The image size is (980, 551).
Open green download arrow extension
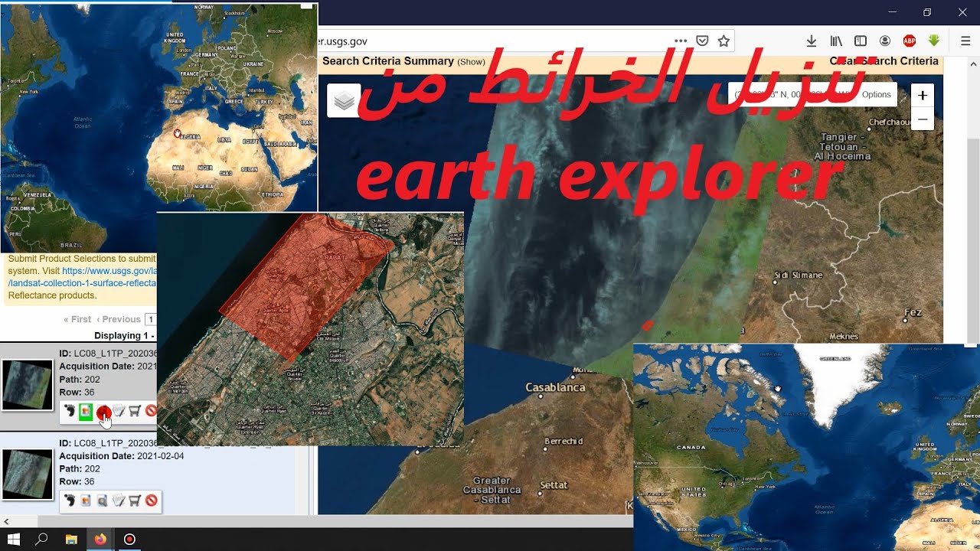pyautogui.click(x=934, y=41)
